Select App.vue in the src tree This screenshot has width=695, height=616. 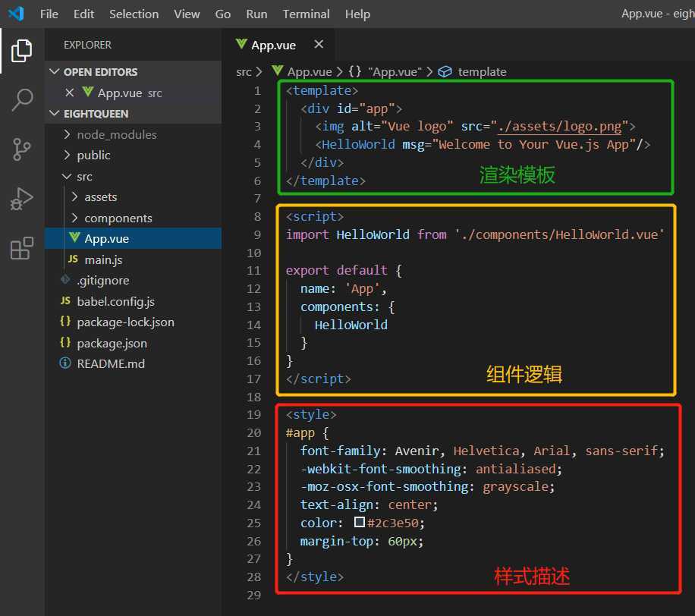click(133, 238)
